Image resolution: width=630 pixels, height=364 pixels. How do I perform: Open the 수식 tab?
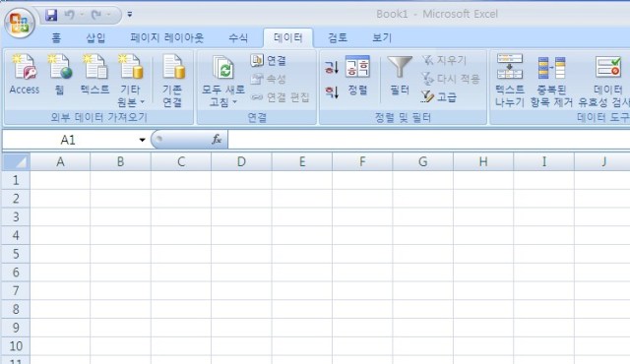238,38
